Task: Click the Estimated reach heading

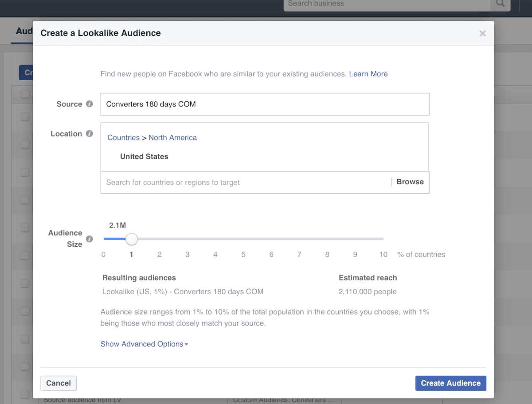Action: pyautogui.click(x=368, y=278)
